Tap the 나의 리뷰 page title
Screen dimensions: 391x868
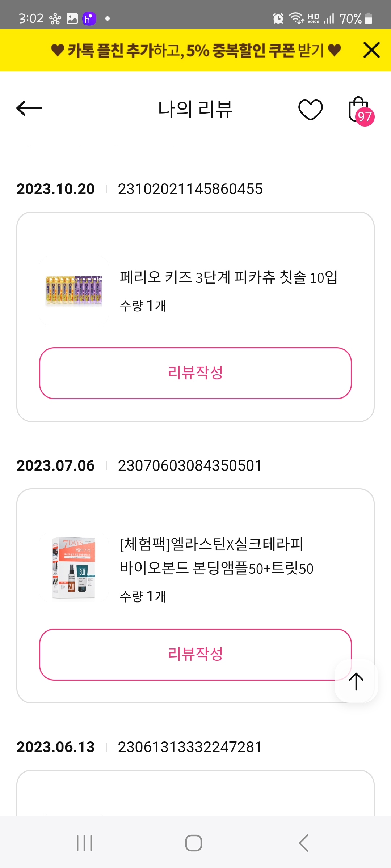tap(195, 109)
